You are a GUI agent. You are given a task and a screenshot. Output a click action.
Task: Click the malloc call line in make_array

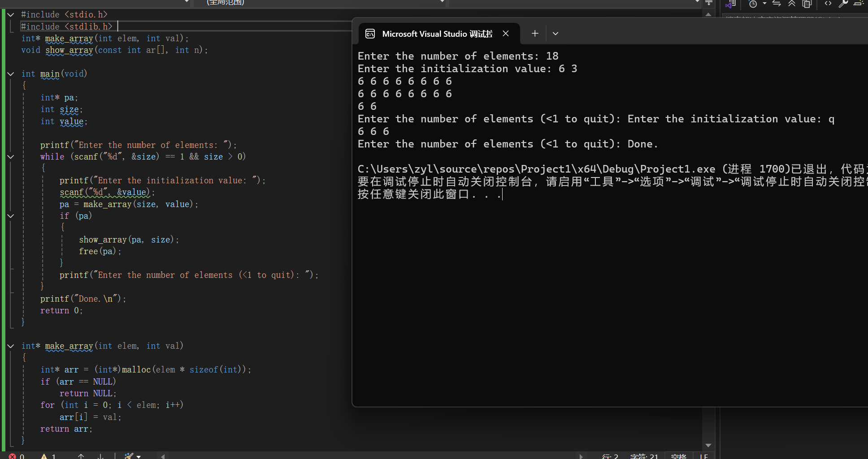(146, 370)
